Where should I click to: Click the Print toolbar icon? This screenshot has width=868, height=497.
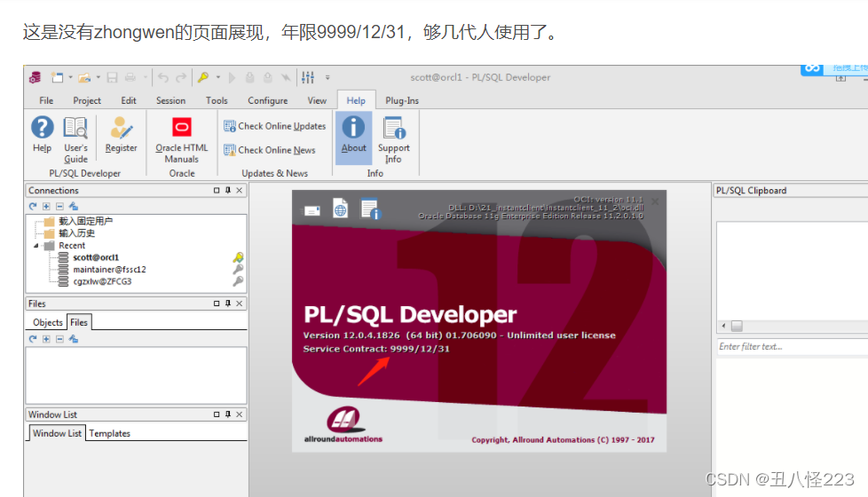tap(130, 77)
